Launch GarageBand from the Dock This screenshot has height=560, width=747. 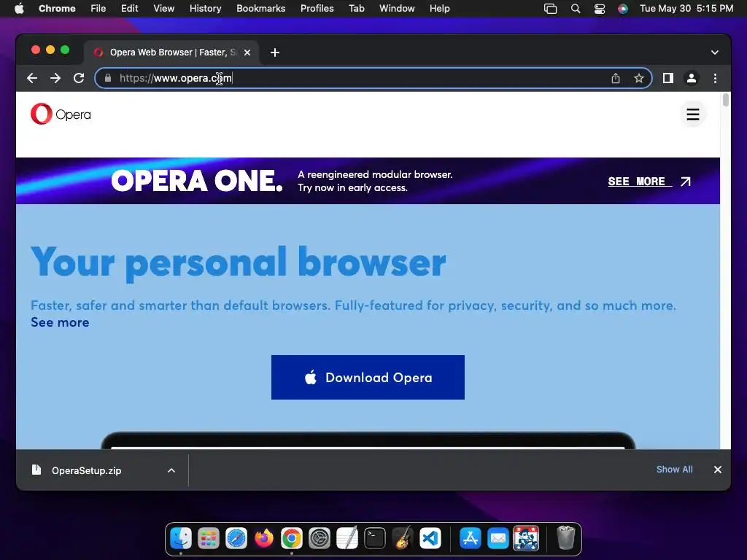pos(403,539)
